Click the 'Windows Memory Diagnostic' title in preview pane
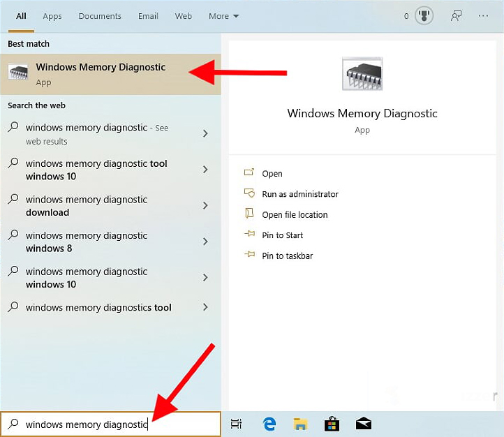The height and width of the screenshot is (437, 504). tap(362, 113)
